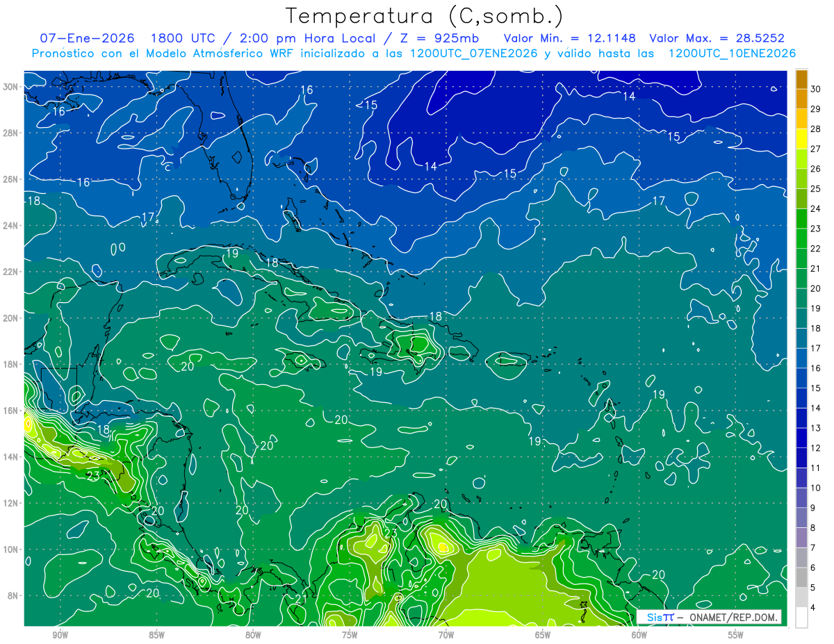
Task: Select valid-until stamp "1200UTC_10ENE2026"
Action: (732, 53)
